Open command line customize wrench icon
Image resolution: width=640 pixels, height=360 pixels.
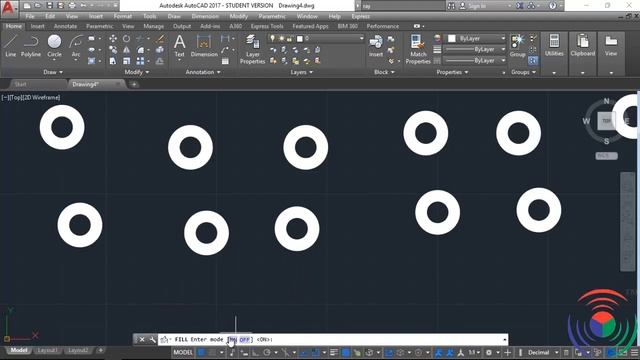[153, 340]
